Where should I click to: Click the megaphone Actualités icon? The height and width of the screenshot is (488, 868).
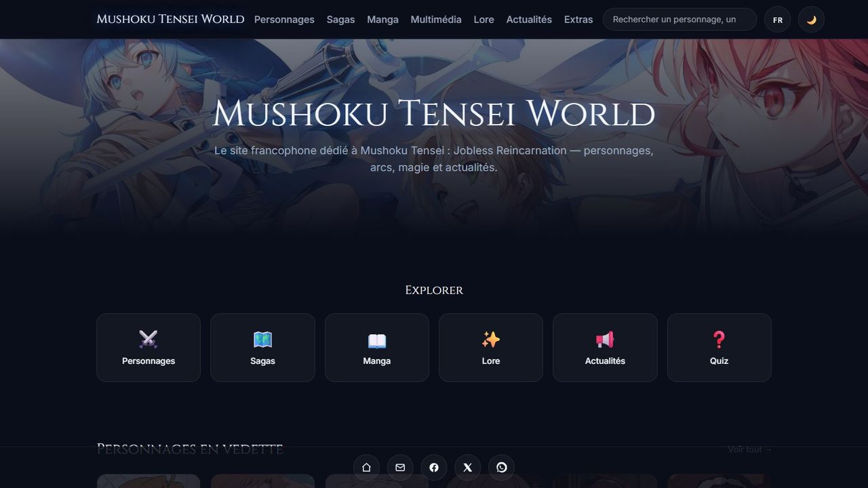tap(605, 339)
